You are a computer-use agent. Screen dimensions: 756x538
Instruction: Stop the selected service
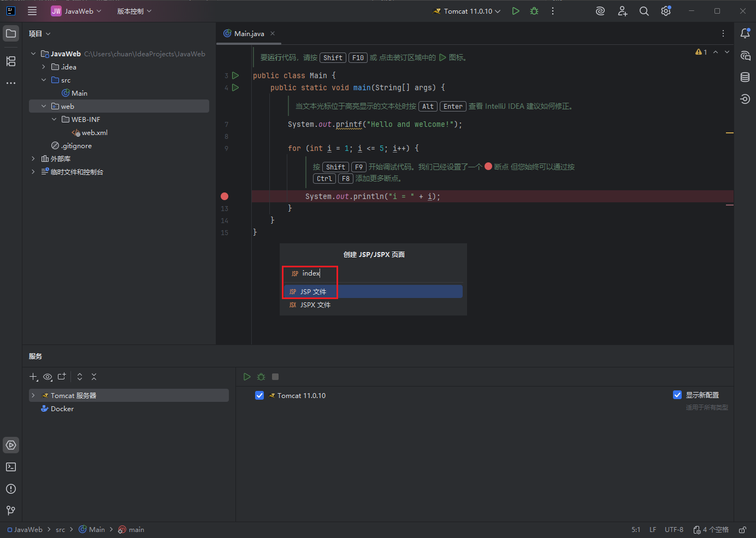275,377
